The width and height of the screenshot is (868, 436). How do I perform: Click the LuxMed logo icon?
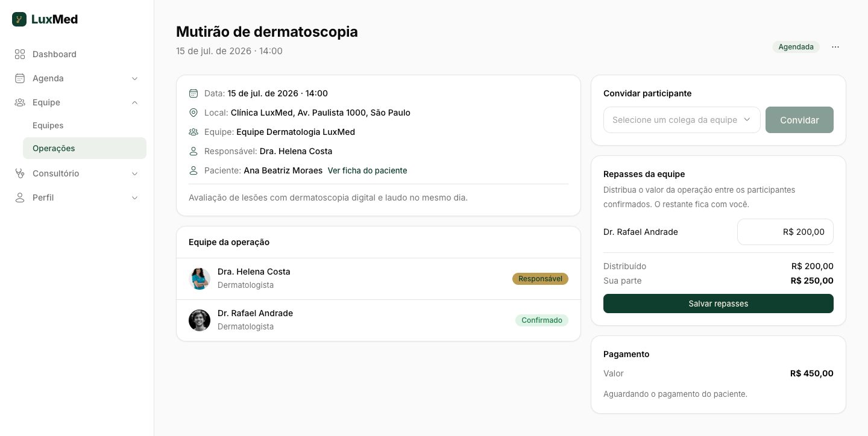coord(19,19)
